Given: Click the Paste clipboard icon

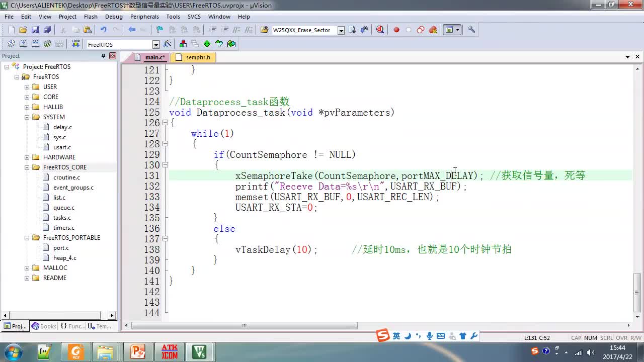Looking at the screenshot, I should coord(88,30).
